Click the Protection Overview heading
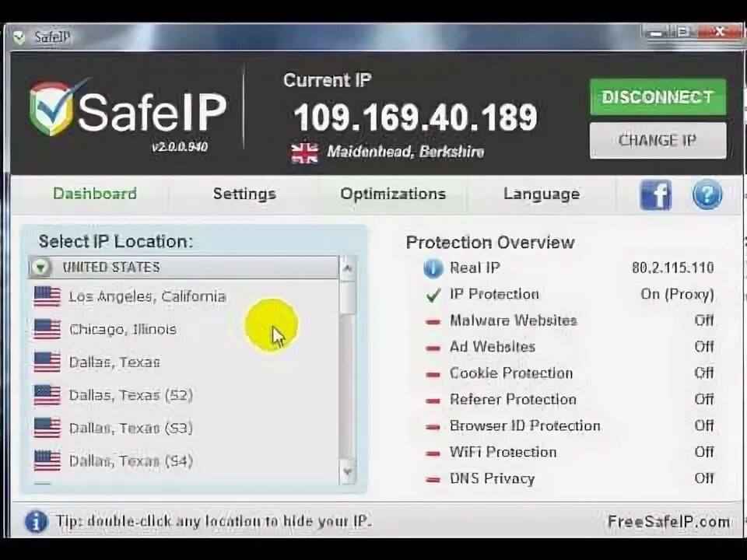Viewport: 747px width, 560px height. [490, 243]
